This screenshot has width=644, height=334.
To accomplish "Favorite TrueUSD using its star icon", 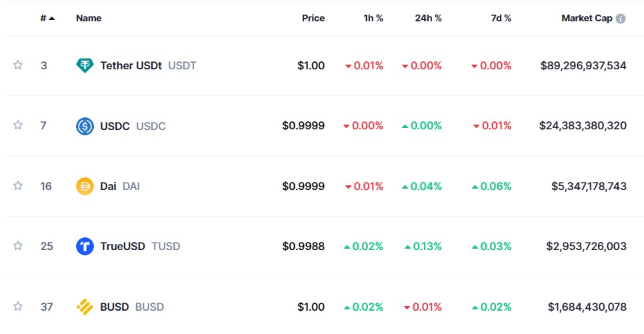I will pyautogui.click(x=17, y=246).
